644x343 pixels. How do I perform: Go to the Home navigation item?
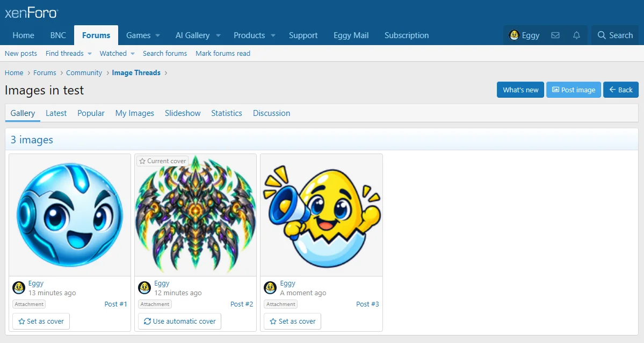(x=24, y=35)
